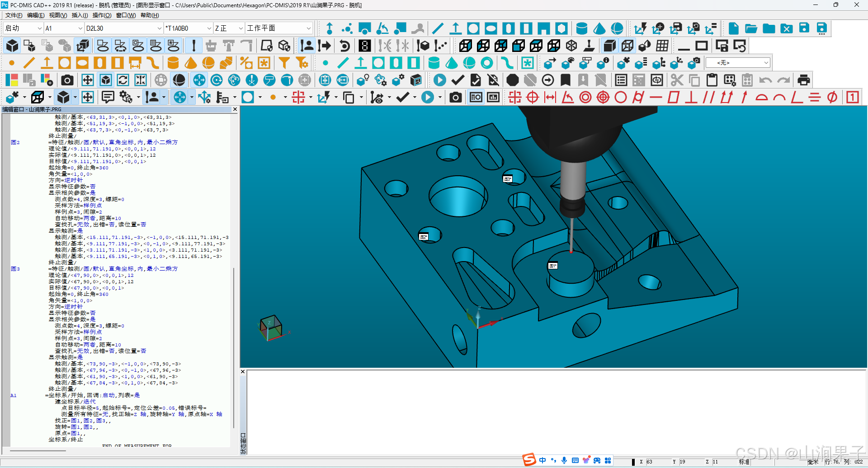Open the 操作(O) menu
This screenshot has width=868, height=468.
[x=102, y=15]
